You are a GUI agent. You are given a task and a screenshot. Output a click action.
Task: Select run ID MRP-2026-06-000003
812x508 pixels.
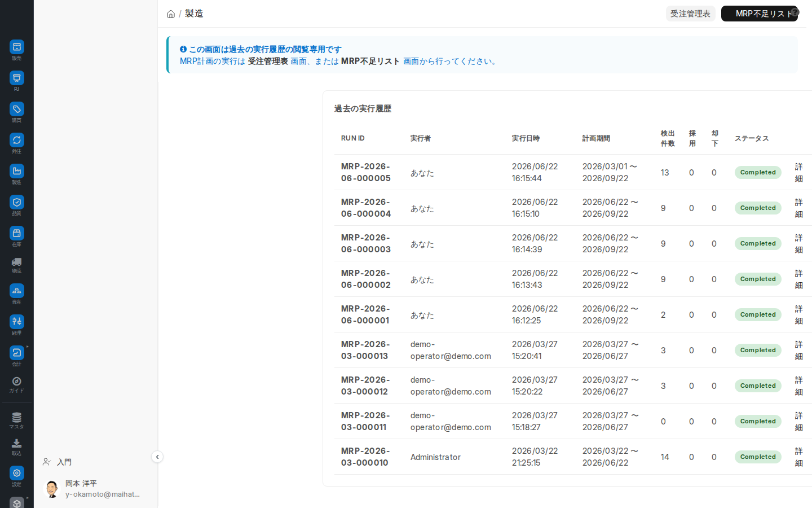[366, 243]
